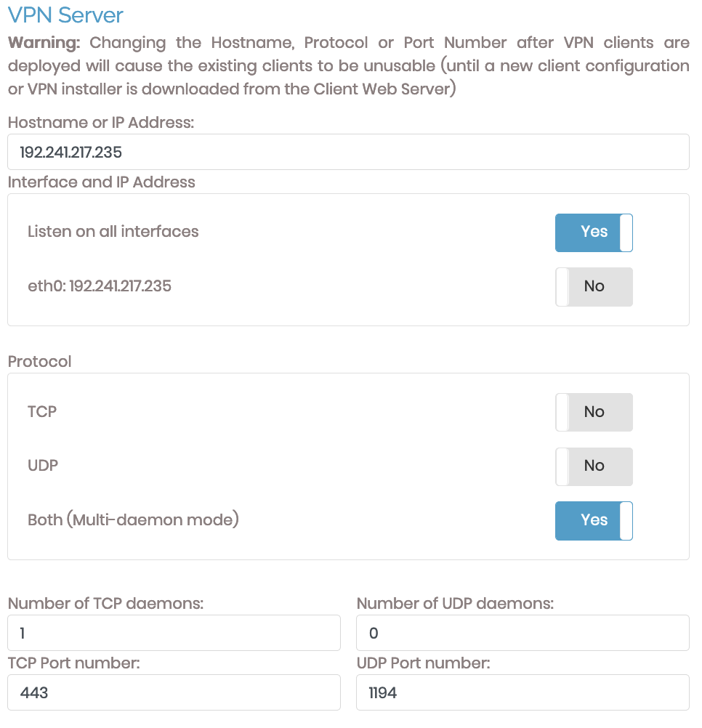Click the Hostname or IP Address input field
Image resolution: width=702 pixels, height=728 pixels.
[347, 151]
